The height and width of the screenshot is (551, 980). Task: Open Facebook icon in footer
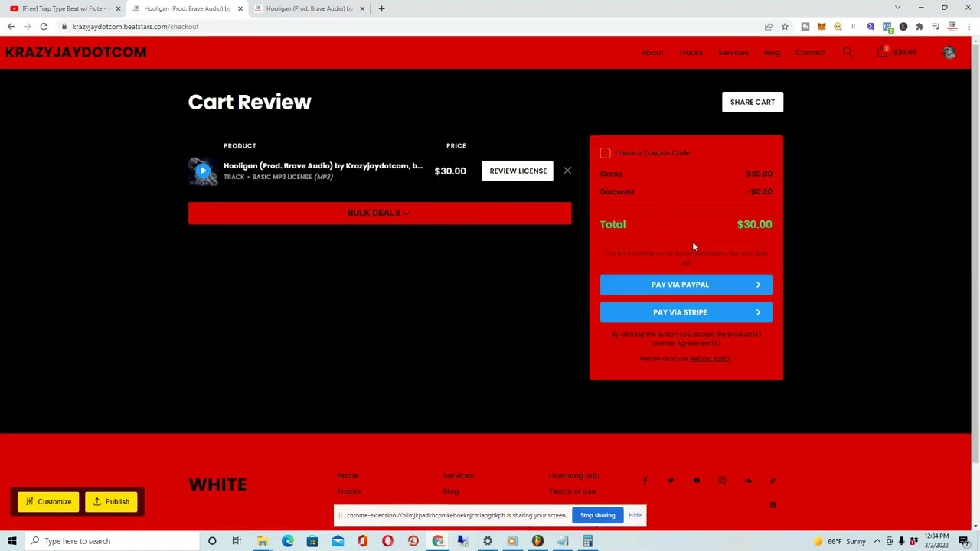coord(645,481)
